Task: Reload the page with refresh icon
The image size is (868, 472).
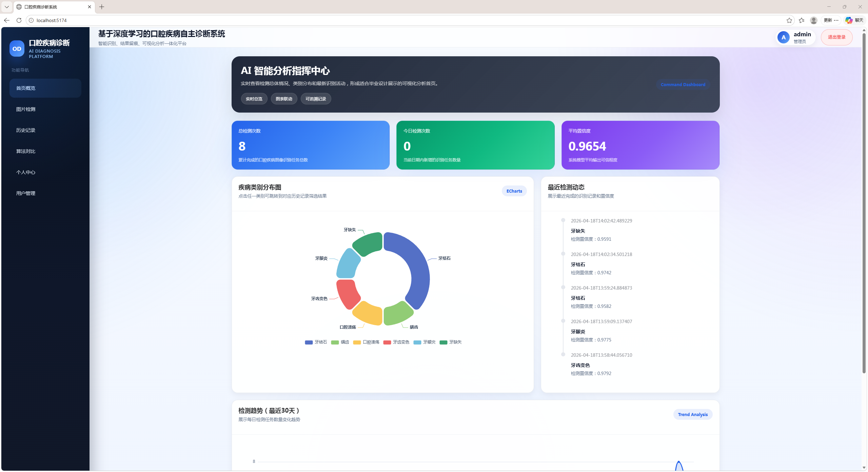Action: click(19, 20)
